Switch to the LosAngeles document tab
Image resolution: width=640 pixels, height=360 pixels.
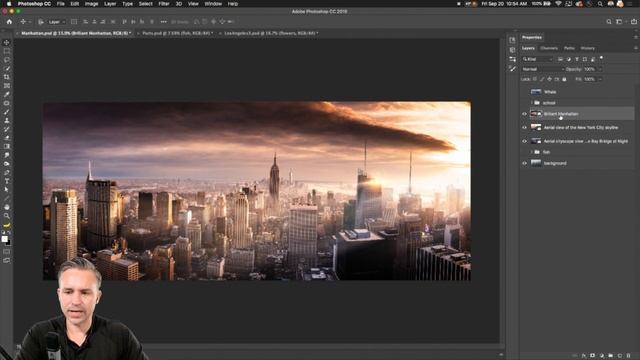click(271, 33)
